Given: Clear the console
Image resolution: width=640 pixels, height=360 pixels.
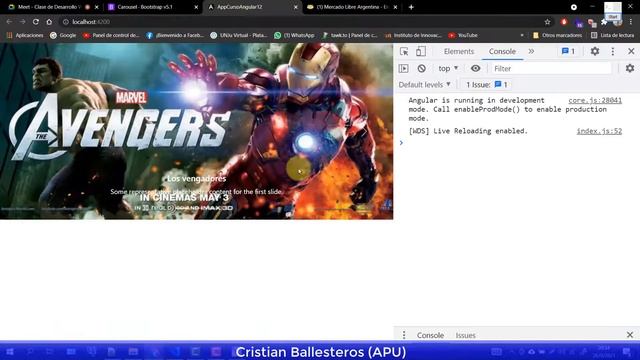Looking at the screenshot, I should tap(421, 69).
